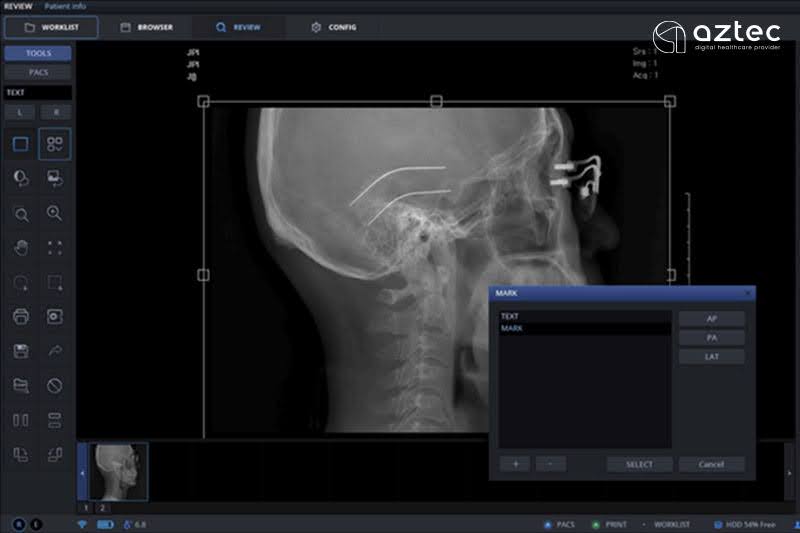The height and width of the screenshot is (533, 800).
Task: Activate the hand pan tool
Action: (x=21, y=248)
